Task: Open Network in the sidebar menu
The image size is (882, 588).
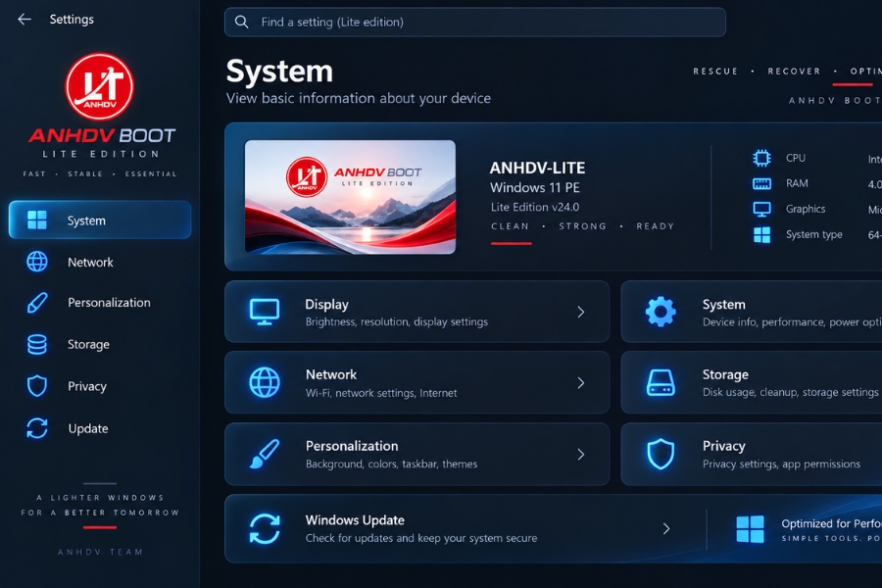Action: 100,262
